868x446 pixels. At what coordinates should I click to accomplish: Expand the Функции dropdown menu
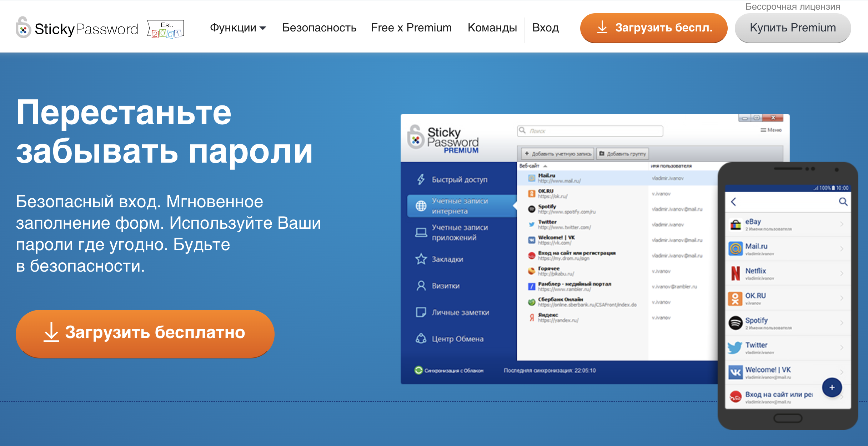pyautogui.click(x=238, y=28)
